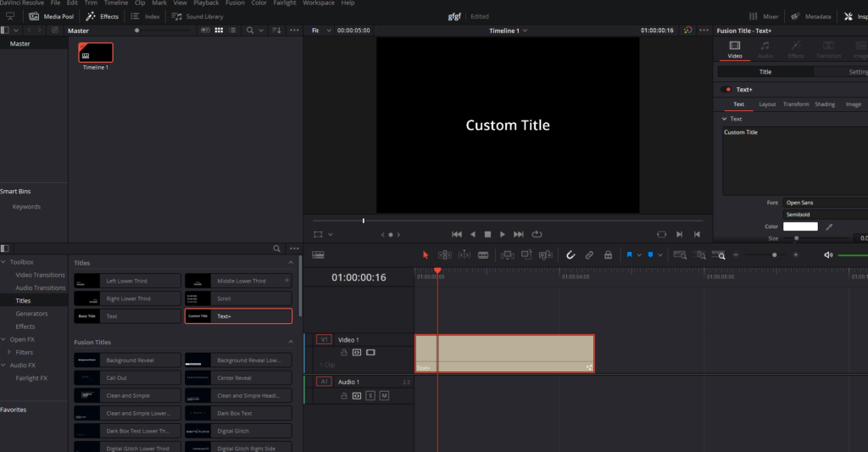
Task: Click the Replace Clip icon
Action: pyautogui.click(x=546, y=254)
